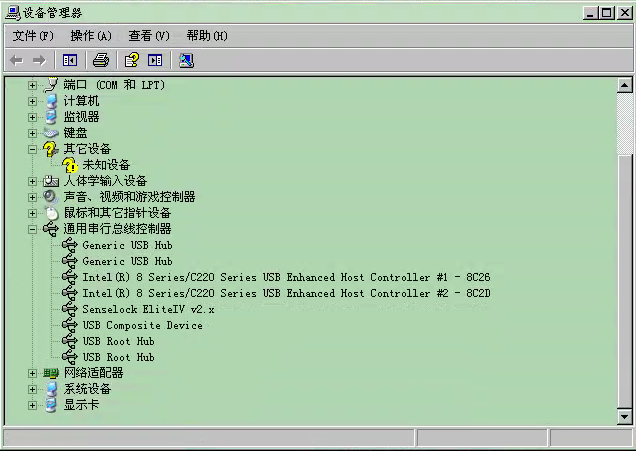Expand the 显示卡 node

32,406
